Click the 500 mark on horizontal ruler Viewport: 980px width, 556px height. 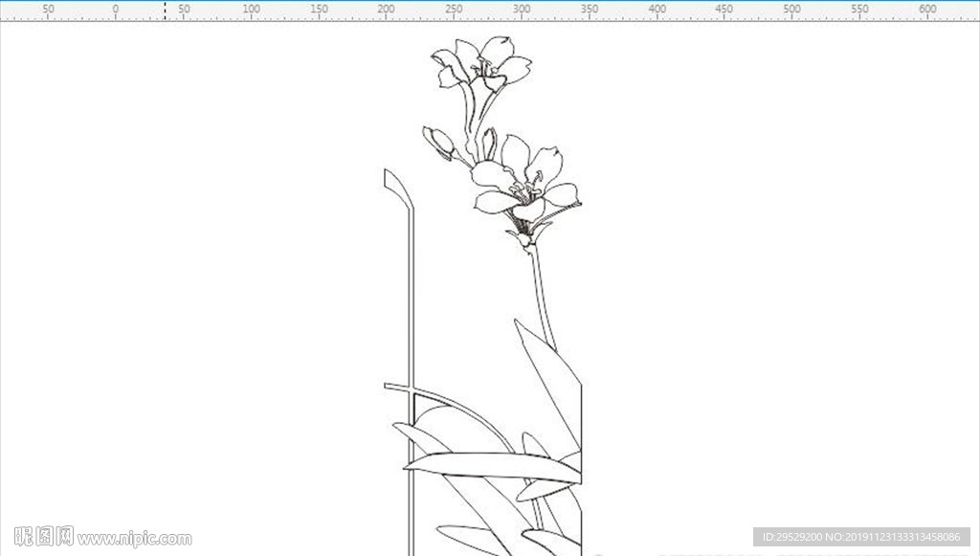click(791, 9)
